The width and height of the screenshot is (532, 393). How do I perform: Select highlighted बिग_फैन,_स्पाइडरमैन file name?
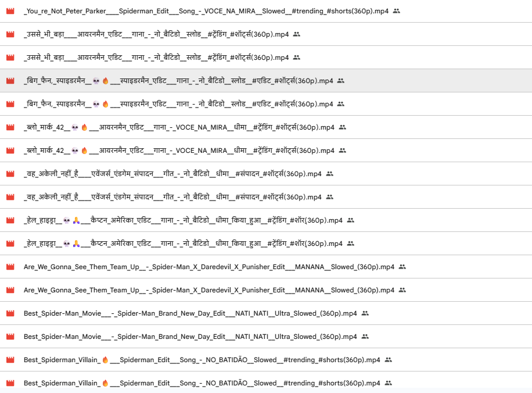point(178,81)
